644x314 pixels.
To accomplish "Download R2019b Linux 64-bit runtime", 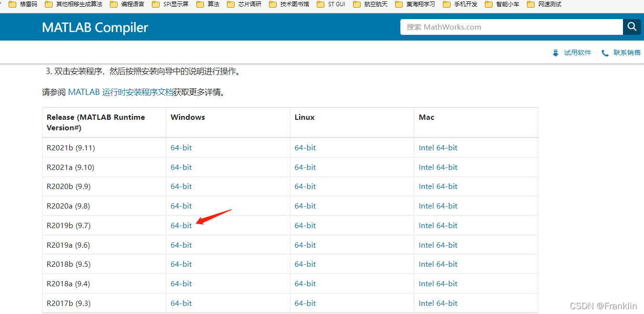I will [x=305, y=226].
